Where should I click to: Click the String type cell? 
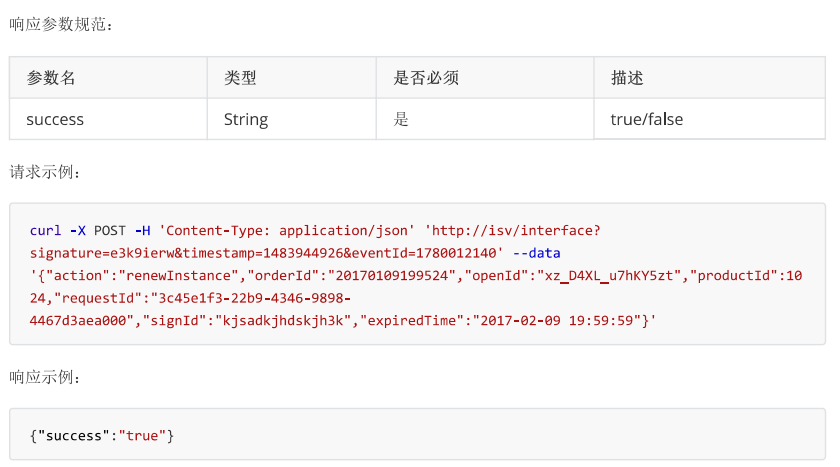[291, 119]
